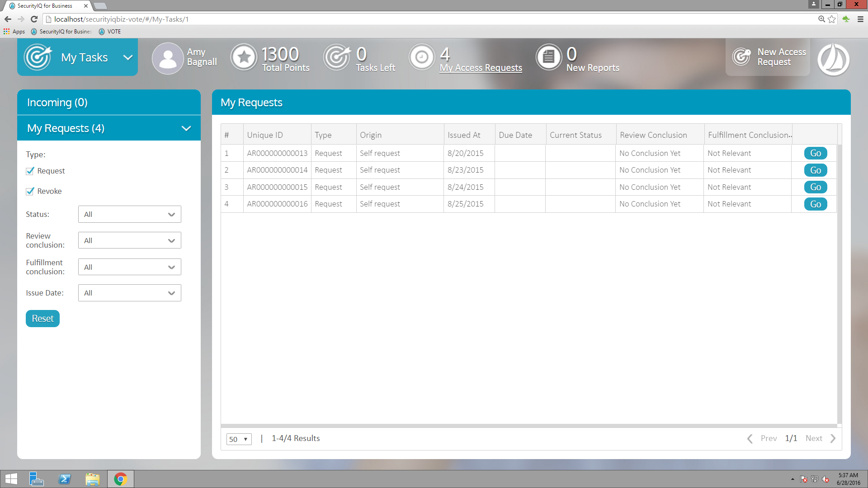Click the My Access Requests clock icon

click(x=422, y=57)
